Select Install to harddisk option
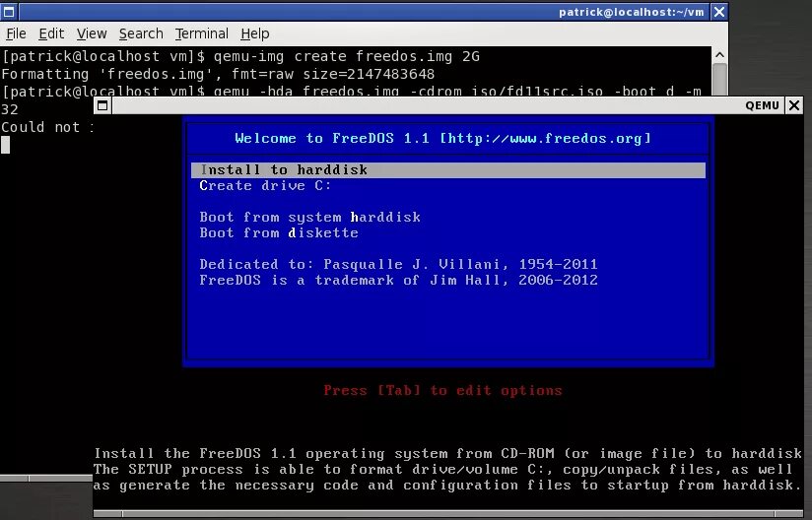This screenshot has width=812, height=520. (448, 170)
